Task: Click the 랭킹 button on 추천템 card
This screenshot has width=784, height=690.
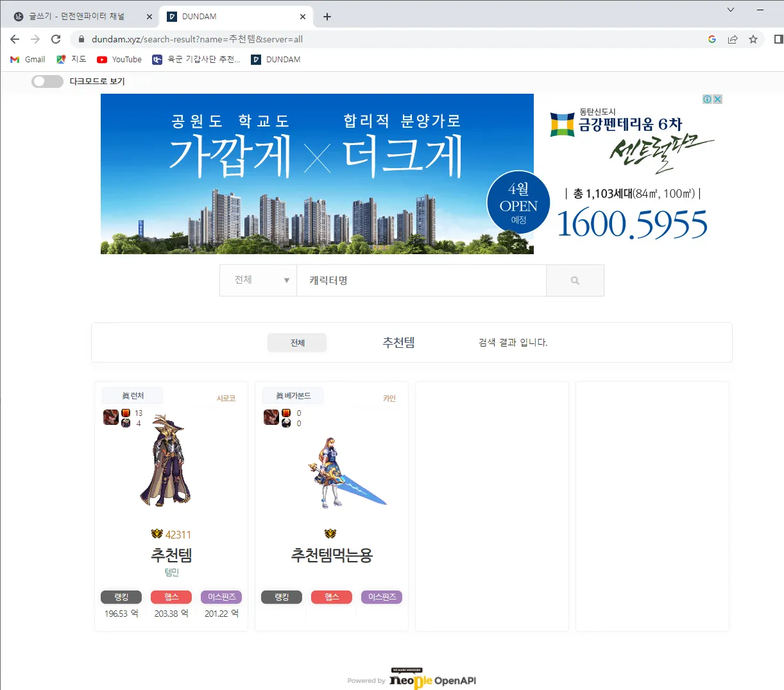Action: click(121, 597)
